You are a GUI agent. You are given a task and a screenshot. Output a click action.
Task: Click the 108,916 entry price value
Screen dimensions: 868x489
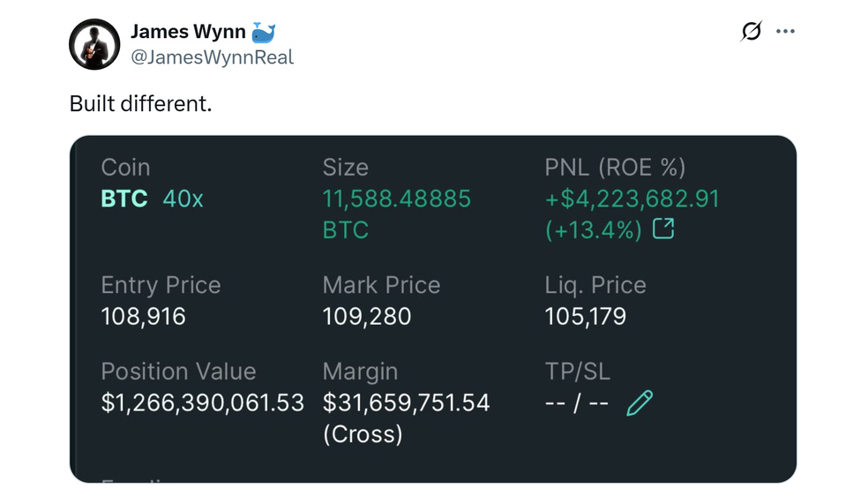pos(143,316)
